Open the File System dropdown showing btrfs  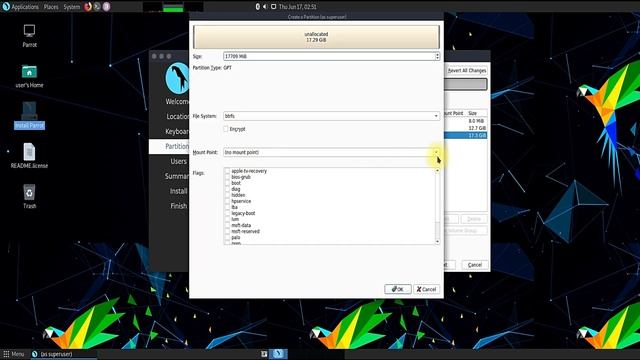[x=331, y=116]
